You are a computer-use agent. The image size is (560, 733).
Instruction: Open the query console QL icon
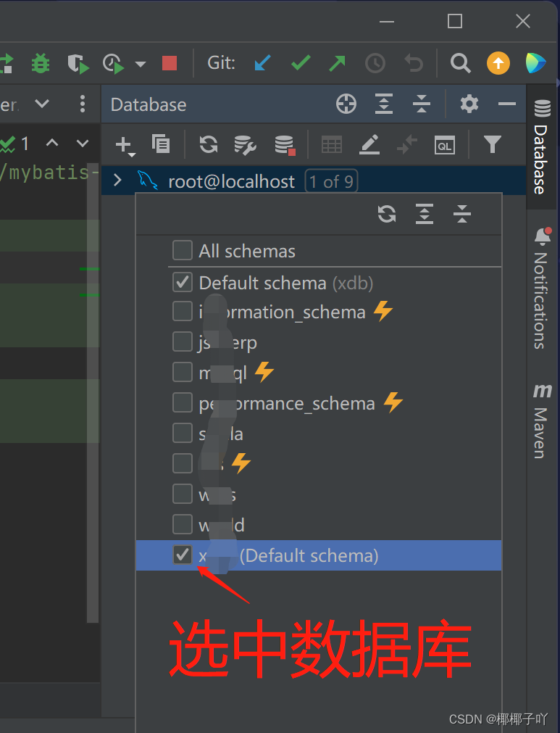[444, 146]
